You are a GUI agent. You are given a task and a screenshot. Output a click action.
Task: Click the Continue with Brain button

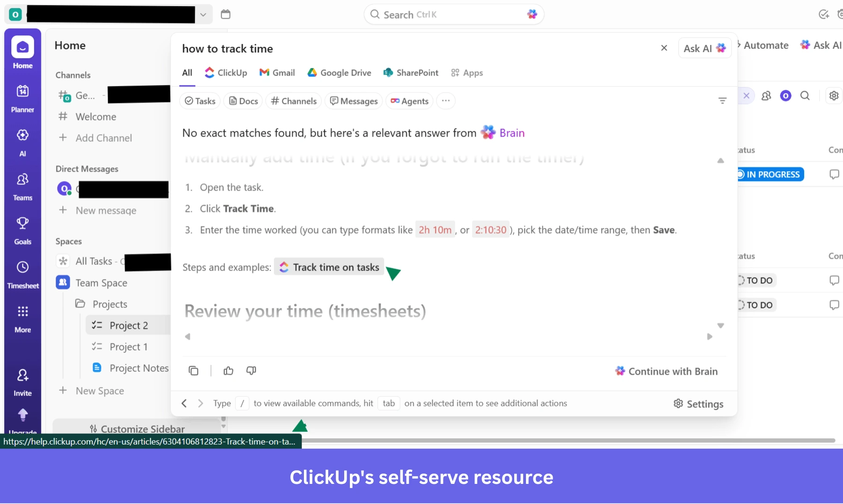coord(666,371)
